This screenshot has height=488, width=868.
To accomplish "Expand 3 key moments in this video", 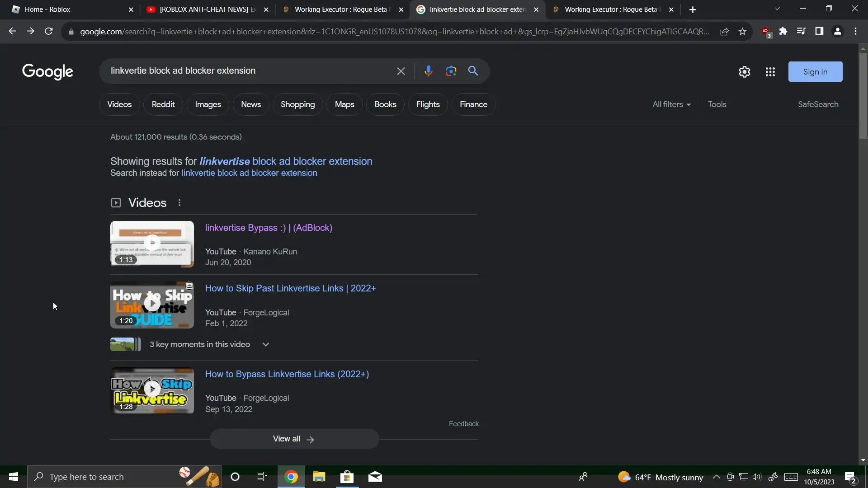I will pos(266,344).
